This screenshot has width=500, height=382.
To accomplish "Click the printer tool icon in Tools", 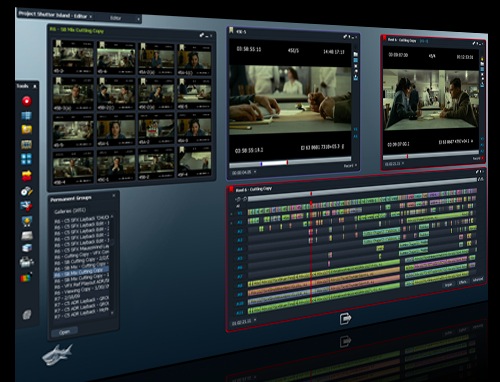I will pyautogui.click(x=26, y=262).
